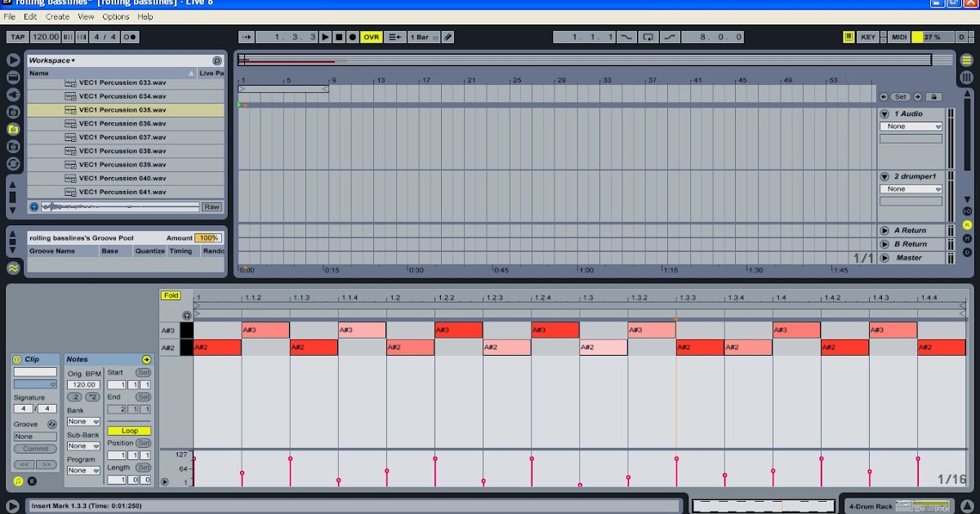
Task: Click the MIDI Arrangement Overdub icon
Action: (x=394, y=37)
